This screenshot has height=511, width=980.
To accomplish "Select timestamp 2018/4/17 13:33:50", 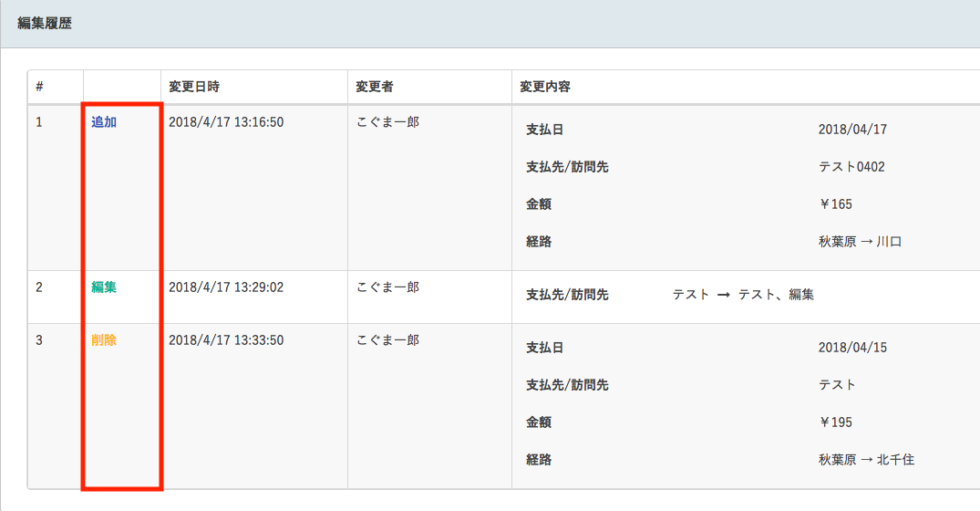I will tap(226, 340).
